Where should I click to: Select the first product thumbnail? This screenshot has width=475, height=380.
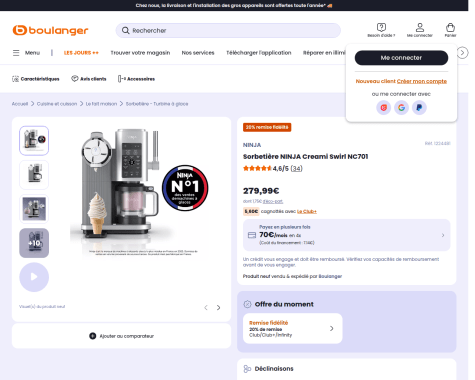tap(34, 141)
